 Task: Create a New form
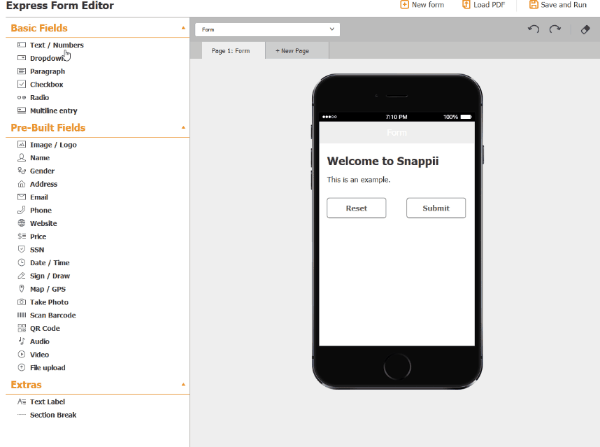click(x=422, y=5)
